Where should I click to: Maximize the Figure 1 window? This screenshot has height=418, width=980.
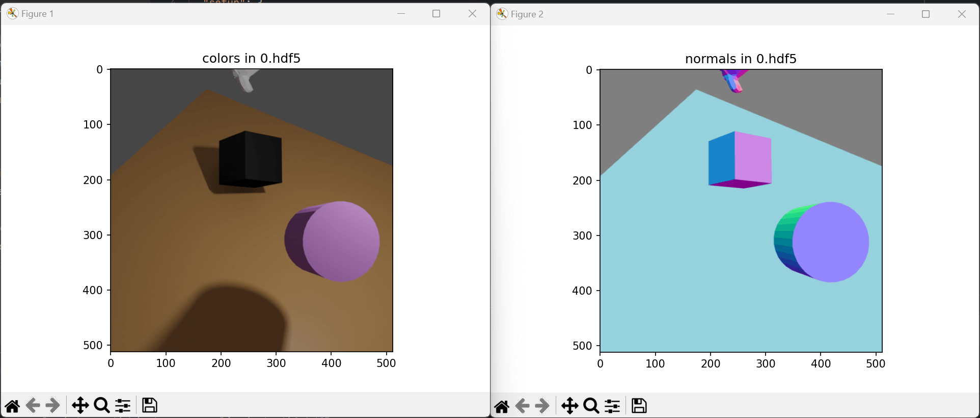[x=436, y=14]
